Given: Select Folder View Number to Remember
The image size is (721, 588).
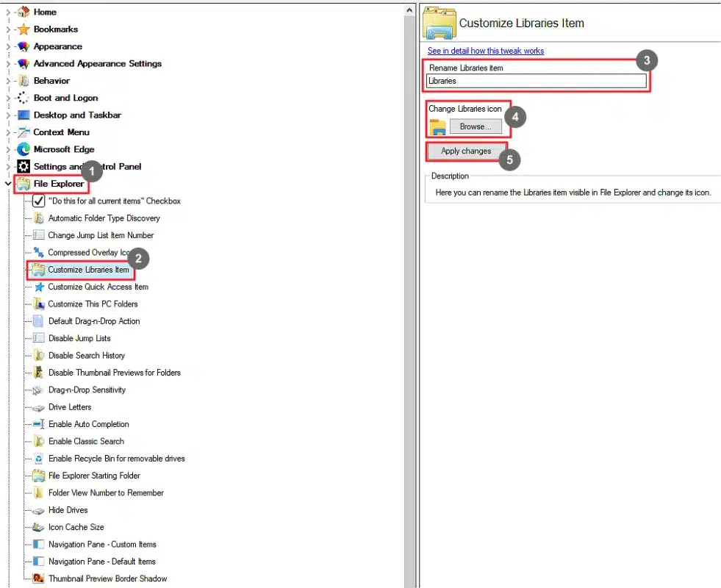Looking at the screenshot, I should click(x=107, y=493).
